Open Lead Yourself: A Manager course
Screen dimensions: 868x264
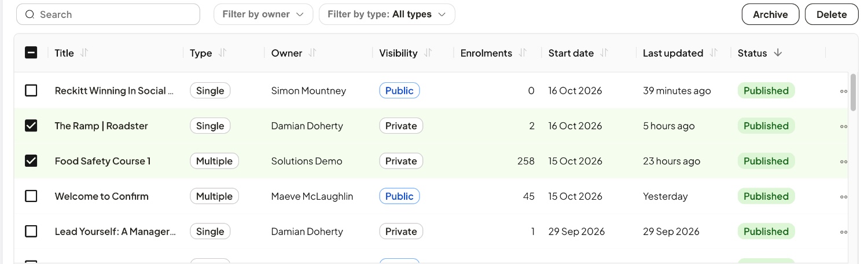pyautogui.click(x=115, y=232)
